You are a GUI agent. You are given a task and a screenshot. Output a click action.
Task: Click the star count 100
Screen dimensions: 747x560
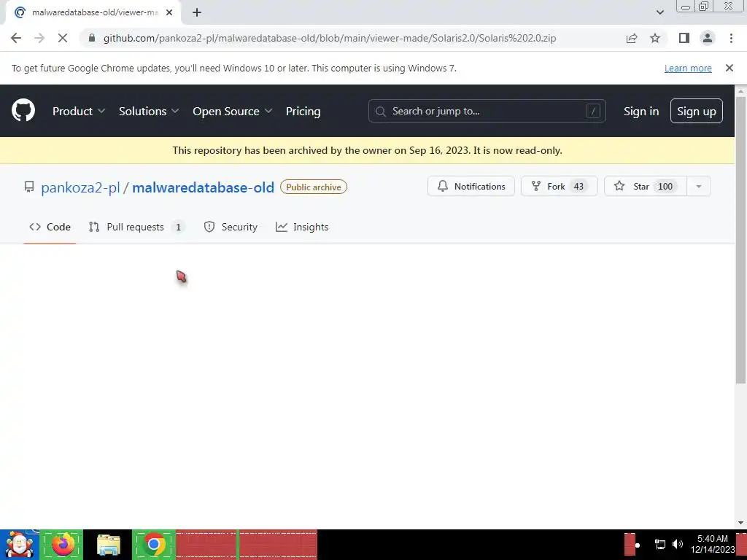pos(665,186)
